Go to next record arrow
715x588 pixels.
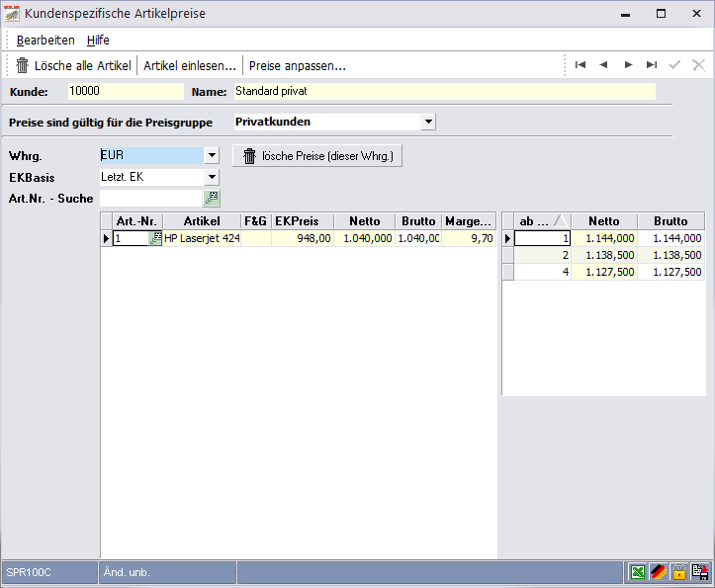pyautogui.click(x=628, y=64)
